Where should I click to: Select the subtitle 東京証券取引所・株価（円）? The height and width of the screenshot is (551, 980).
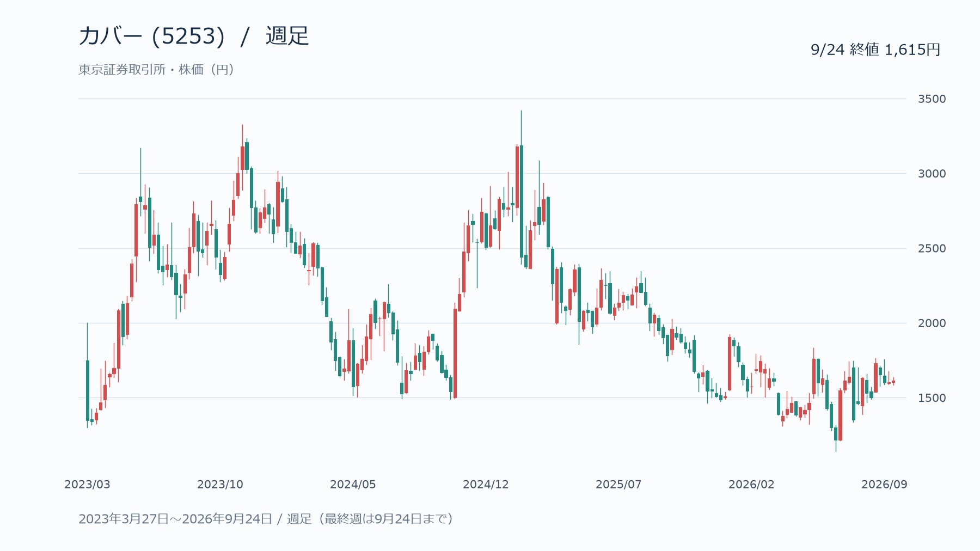(157, 70)
